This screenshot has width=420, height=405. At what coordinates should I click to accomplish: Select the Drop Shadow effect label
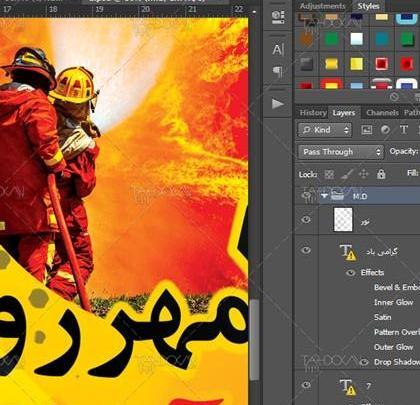pos(397,362)
